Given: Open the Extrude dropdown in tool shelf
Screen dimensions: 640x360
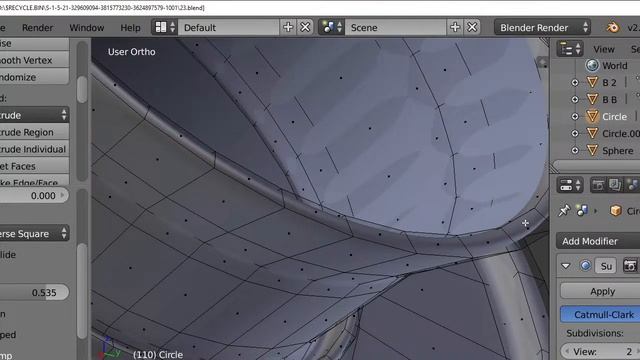Looking at the screenshot, I should tap(34, 115).
